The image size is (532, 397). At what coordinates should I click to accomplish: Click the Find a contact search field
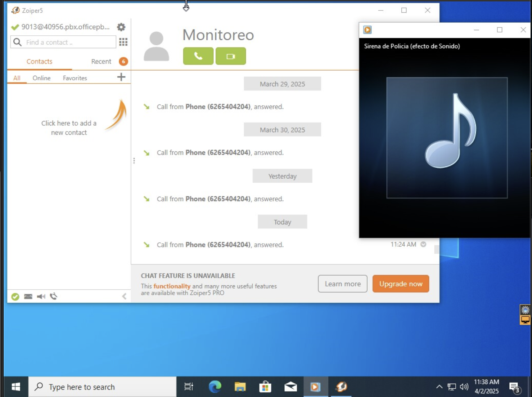(63, 42)
